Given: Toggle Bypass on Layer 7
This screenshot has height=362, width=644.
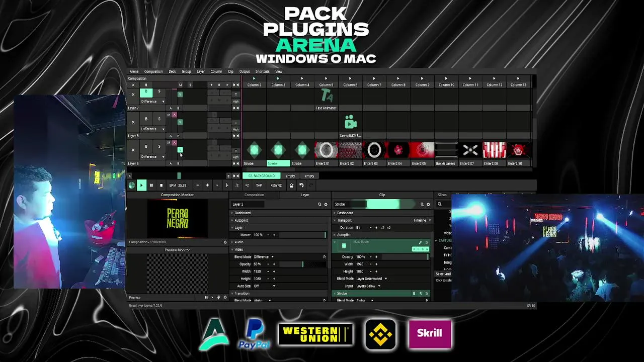Looking at the screenshot, I should tap(146, 92).
